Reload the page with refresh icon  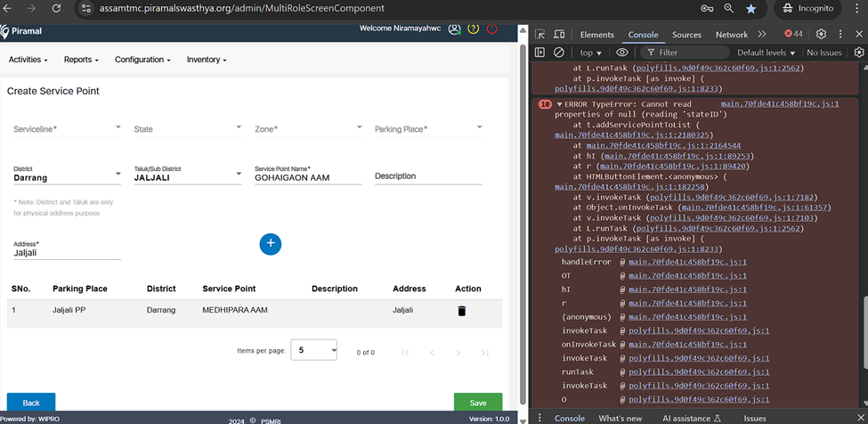(x=56, y=8)
